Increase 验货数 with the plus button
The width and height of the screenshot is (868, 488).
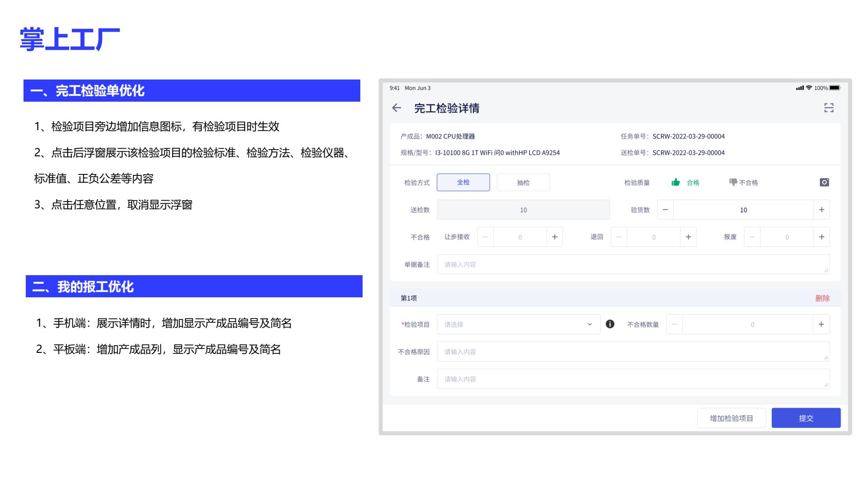(x=821, y=210)
